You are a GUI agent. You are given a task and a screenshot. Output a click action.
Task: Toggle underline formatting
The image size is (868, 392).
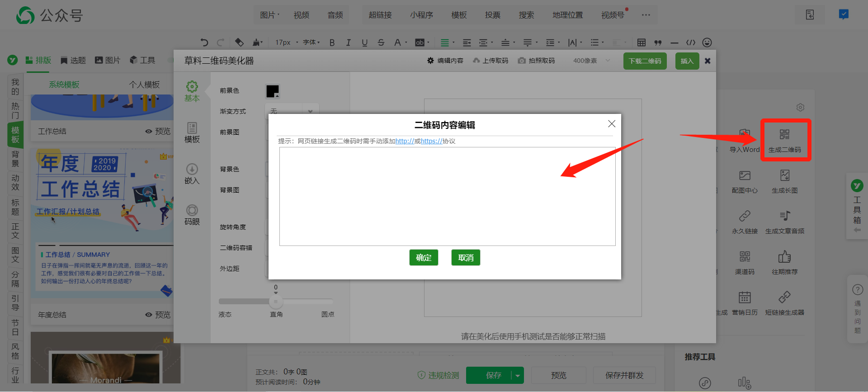[x=364, y=43]
